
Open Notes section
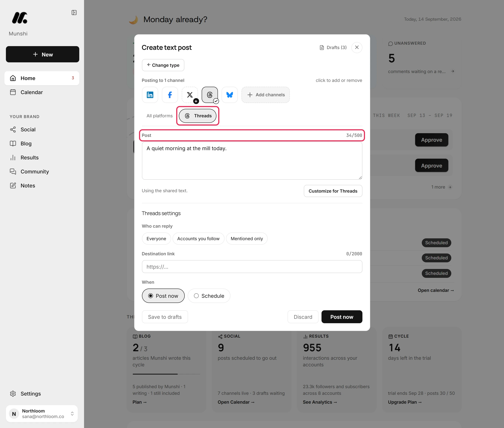(x=42, y=186)
